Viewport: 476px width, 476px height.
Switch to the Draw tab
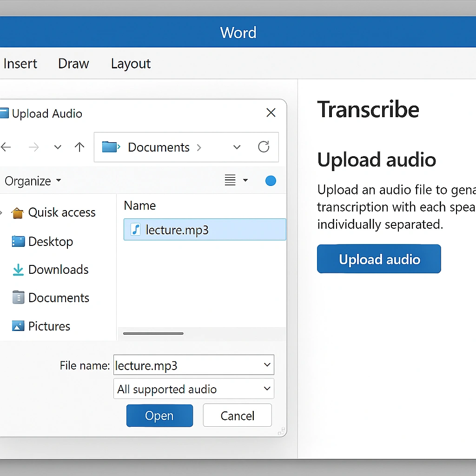tap(73, 63)
